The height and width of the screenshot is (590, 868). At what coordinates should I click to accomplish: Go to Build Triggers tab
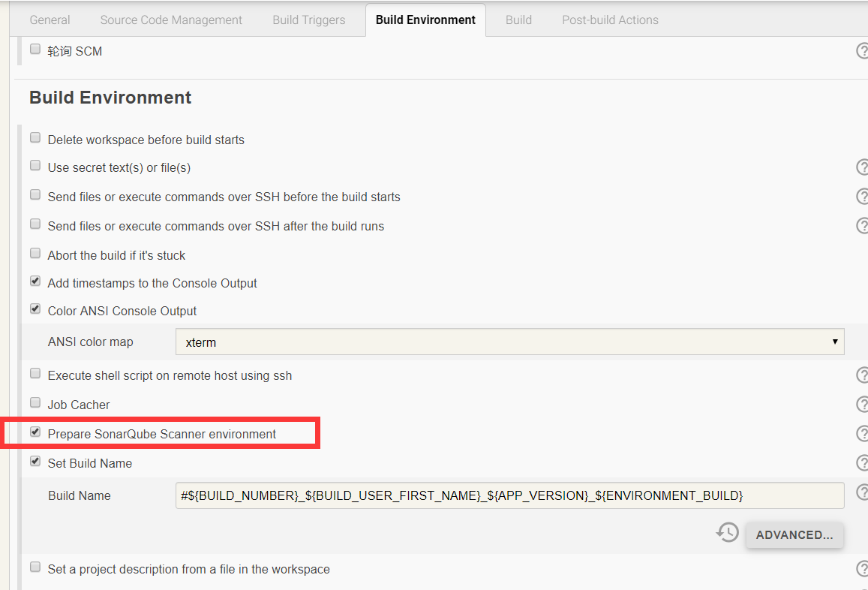(309, 20)
